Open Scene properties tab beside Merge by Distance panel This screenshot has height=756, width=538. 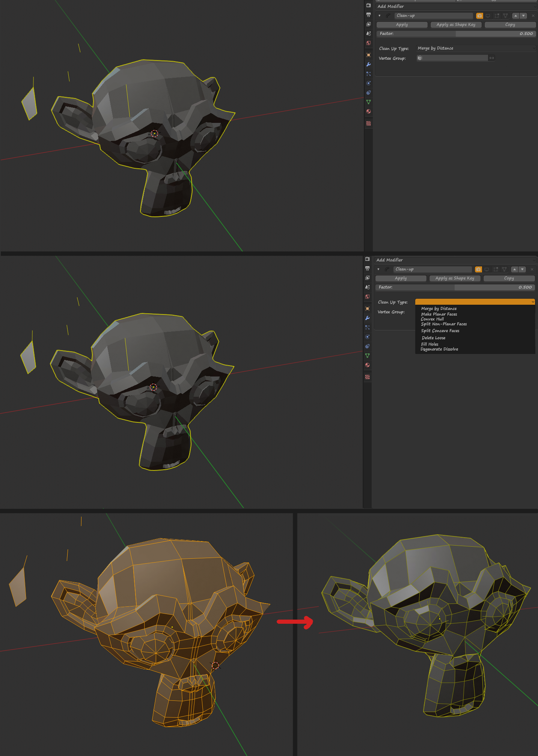(x=368, y=33)
